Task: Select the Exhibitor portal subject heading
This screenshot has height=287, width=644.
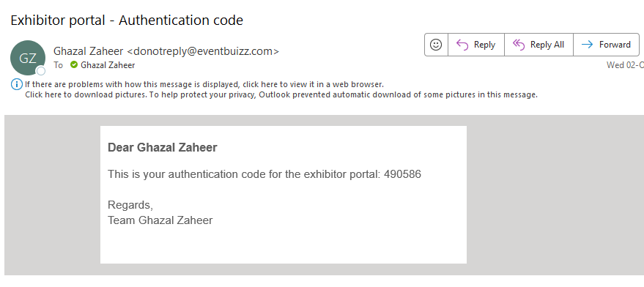Action: coord(127,20)
